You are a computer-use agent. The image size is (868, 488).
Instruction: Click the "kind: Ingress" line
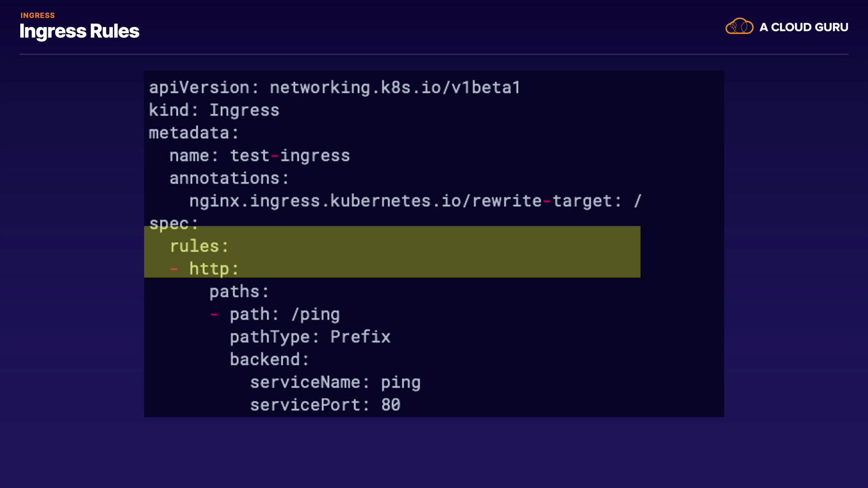click(214, 110)
